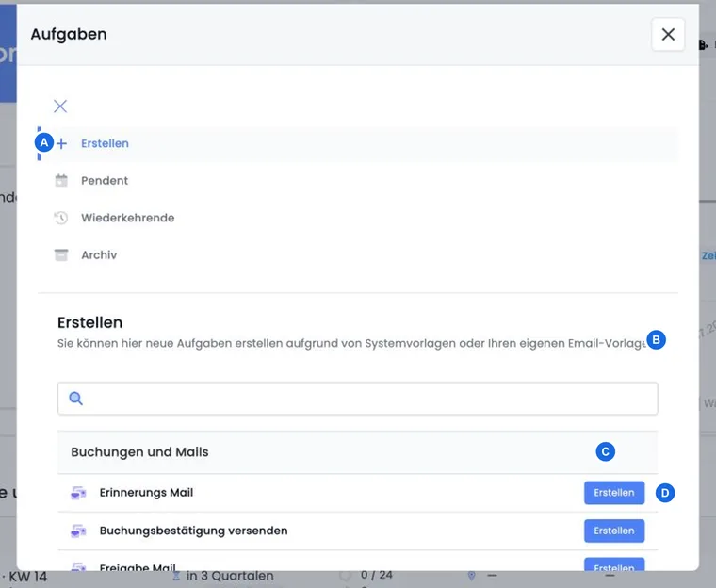The height and width of the screenshot is (588, 716).
Task: Click the mail icon of Erinnerungs Mail
Action: coord(78,493)
